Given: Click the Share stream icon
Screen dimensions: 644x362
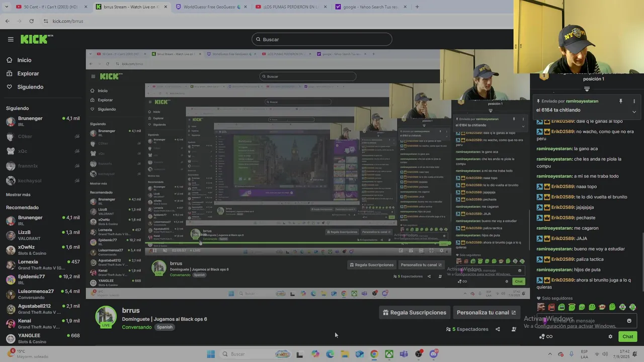Looking at the screenshot, I should [x=498, y=329].
